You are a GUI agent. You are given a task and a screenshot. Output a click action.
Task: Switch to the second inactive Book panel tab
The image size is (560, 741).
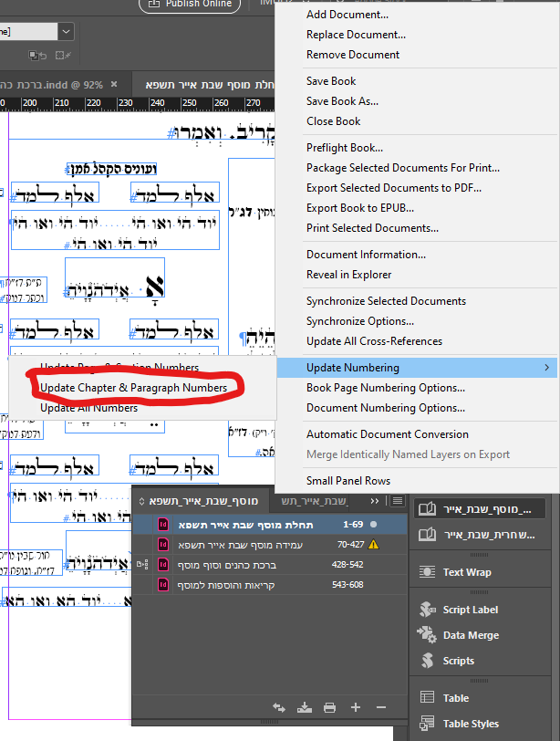pyautogui.click(x=314, y=501)
